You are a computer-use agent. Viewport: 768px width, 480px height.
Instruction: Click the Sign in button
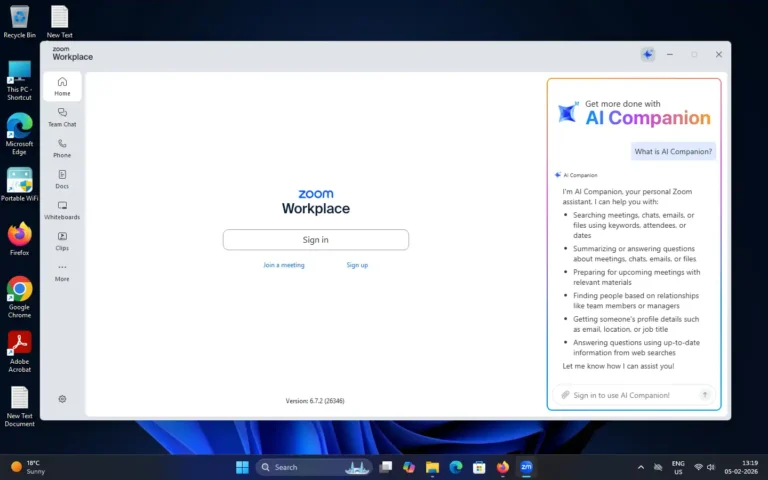315,240
